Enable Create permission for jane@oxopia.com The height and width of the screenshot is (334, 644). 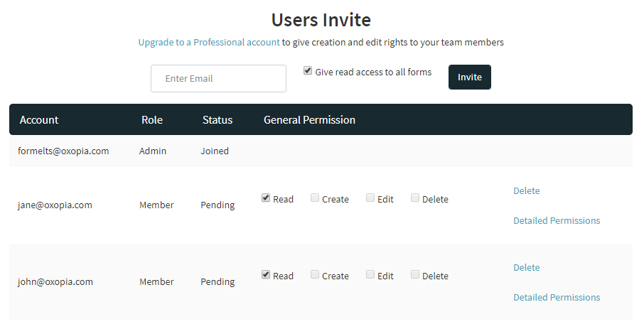(x=315, y=198)
